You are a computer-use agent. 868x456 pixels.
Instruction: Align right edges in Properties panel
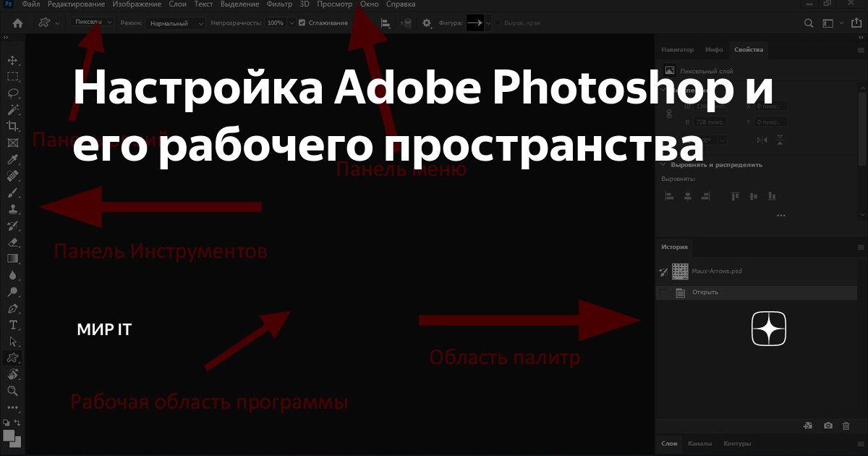pos(706,195)
